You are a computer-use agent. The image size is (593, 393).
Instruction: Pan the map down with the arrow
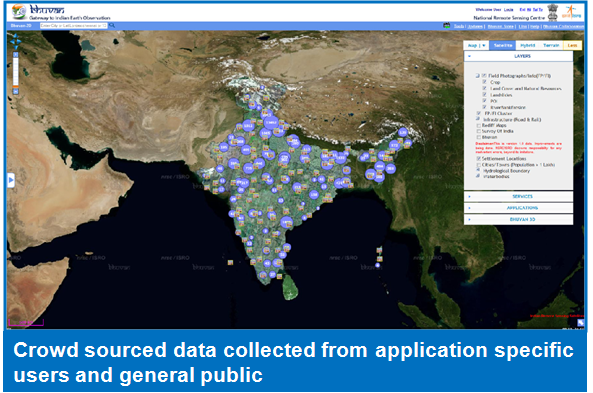[x=16, y=47]
